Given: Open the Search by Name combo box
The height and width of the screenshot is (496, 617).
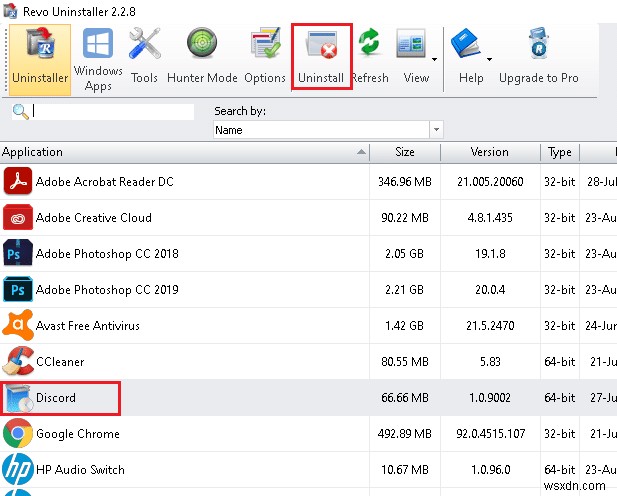Looking at the screenshot, I should [328, 130].
